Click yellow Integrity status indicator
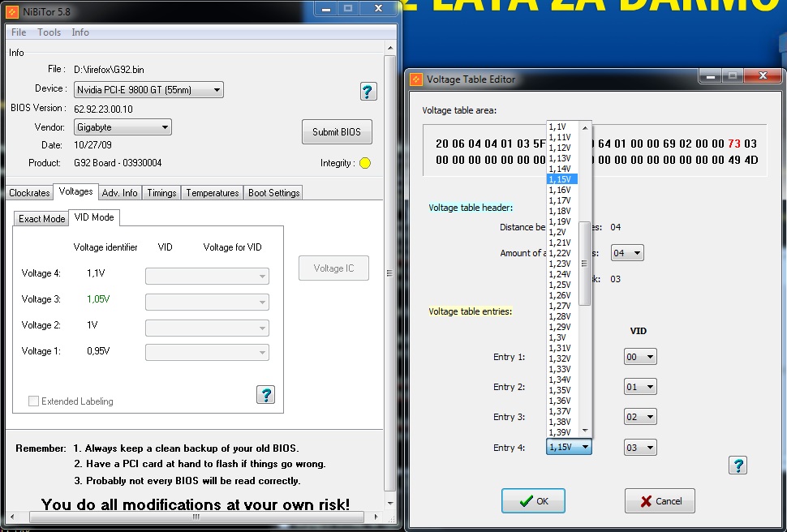787x532 pixels. click(x=365, y=163)
